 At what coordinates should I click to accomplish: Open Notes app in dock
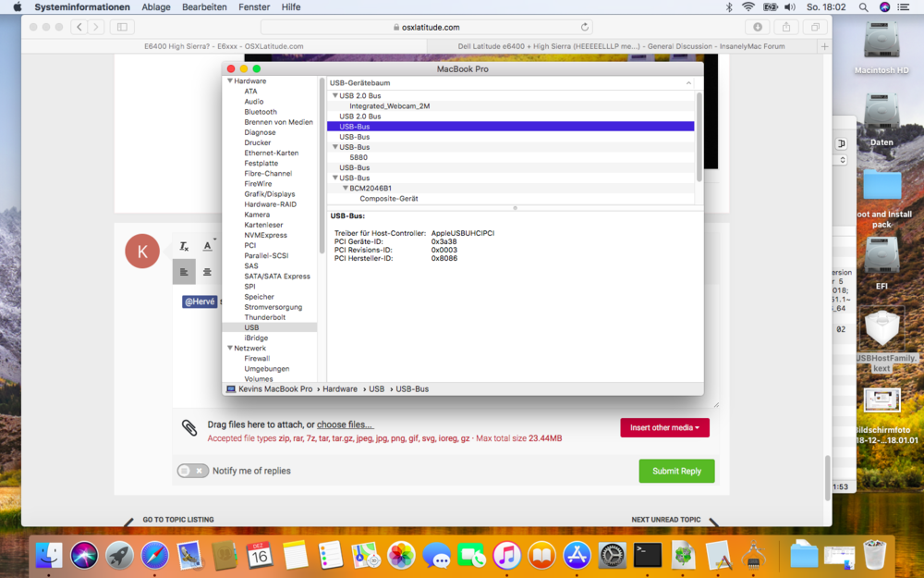tap(296, 556)
